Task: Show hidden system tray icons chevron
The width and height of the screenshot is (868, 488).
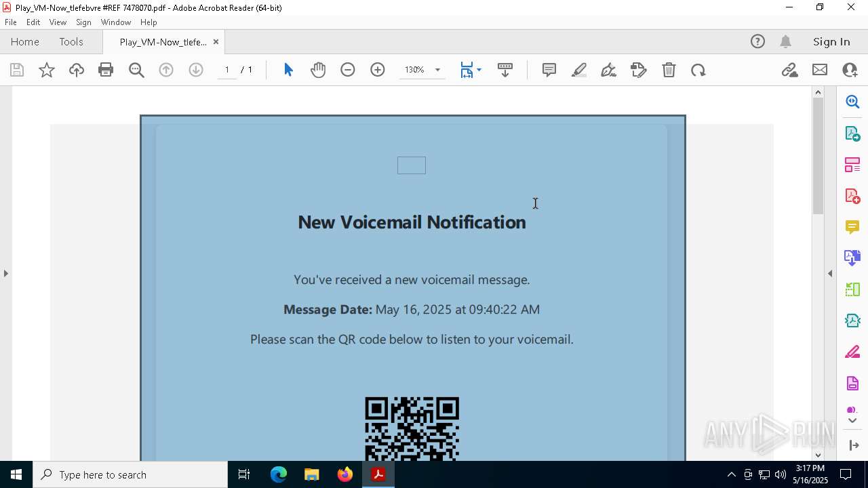Action: [731, 474]
